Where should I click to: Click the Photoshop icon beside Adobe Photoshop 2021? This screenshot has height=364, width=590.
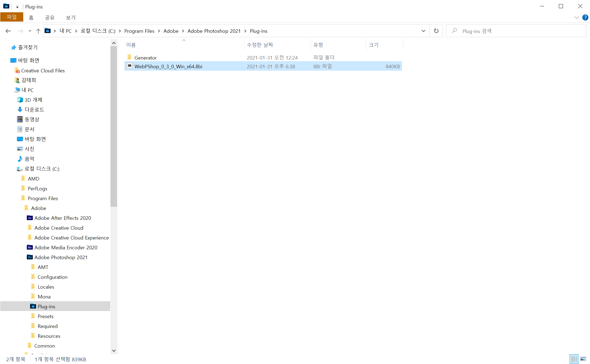pos(30,257)
